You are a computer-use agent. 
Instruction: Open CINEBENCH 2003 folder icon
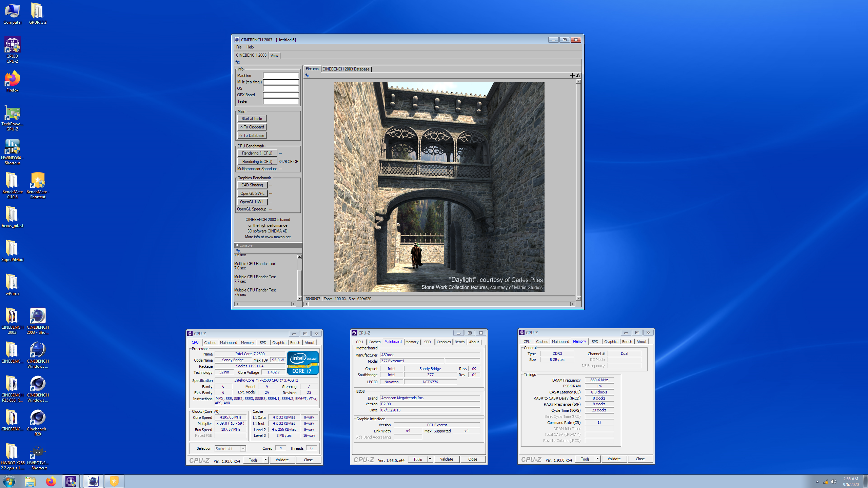point(13,321)
